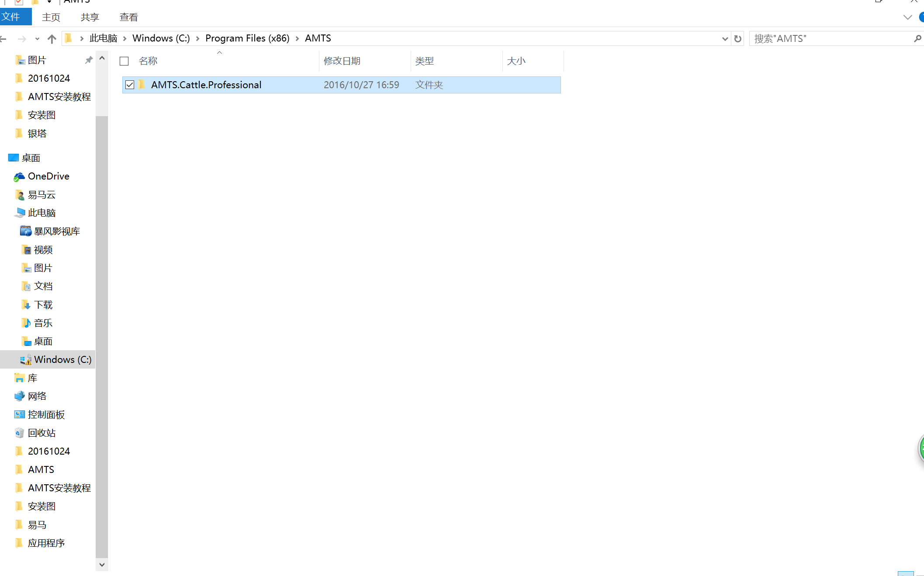Viewport: 924px width, 576px height.
Task: Expand the ribbon with the chevron
Action: [907, 17]
